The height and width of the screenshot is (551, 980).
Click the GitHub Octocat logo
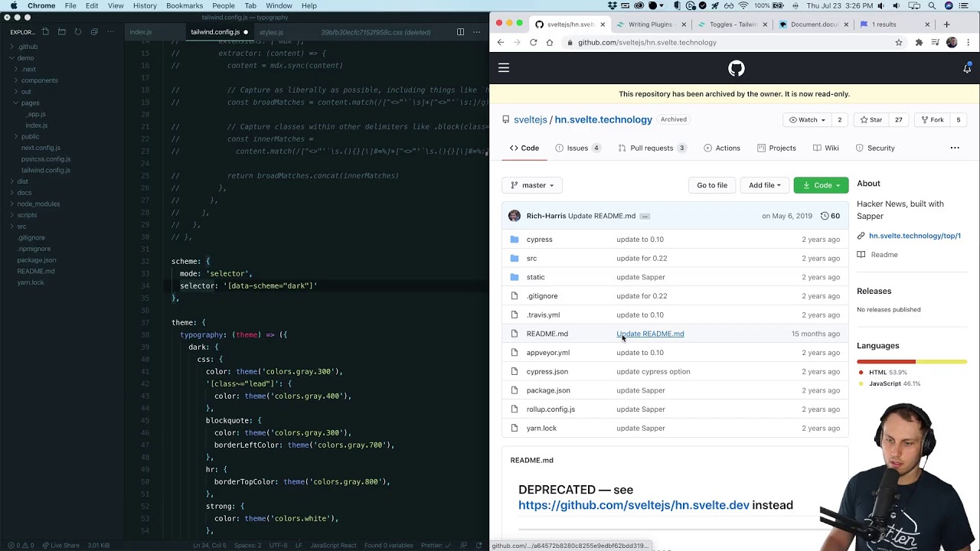(x=736, y=69)
